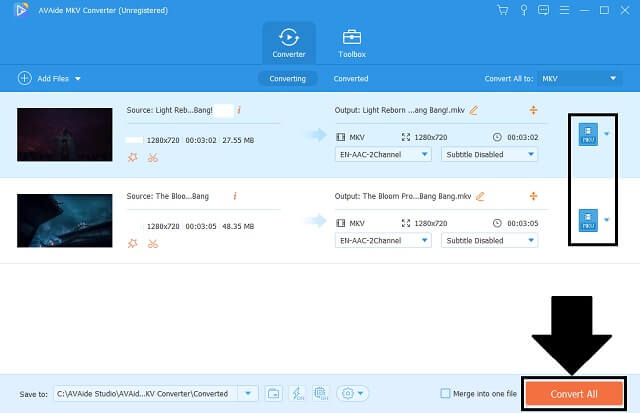Show info for Light Reborn source file
This screenshot has width=640, height=413.
[x=239, y=109]
